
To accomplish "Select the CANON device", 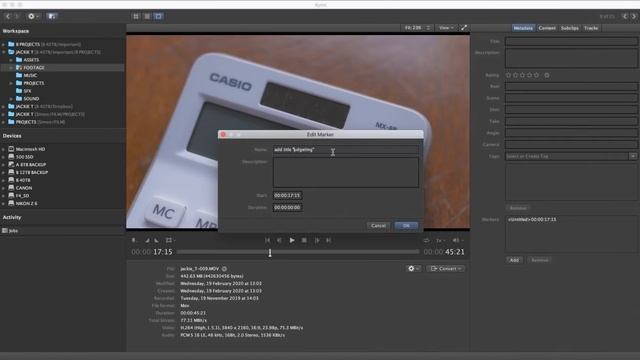I will 24,188.
